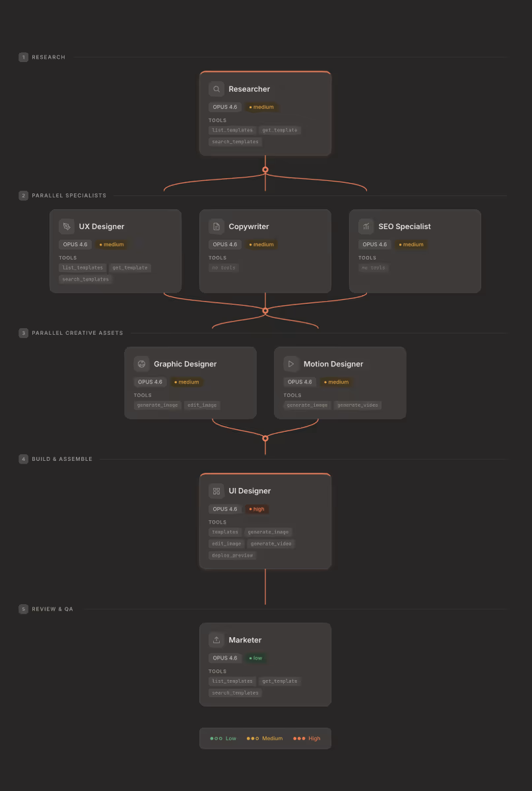
Task: Click the connector node below Researcher
Action: [x=265, y=169]
